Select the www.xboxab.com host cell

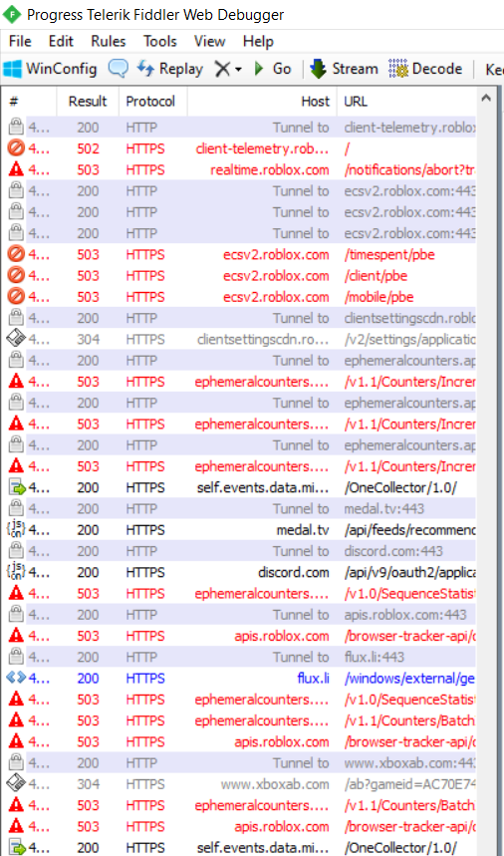pyautogui.click(x=275, y=784)
